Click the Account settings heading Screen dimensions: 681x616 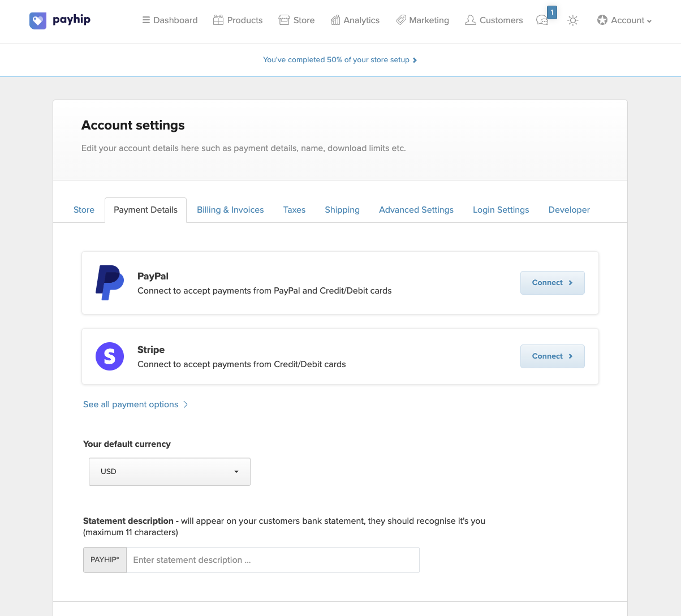pyautogui.click(x=133, y=125)
